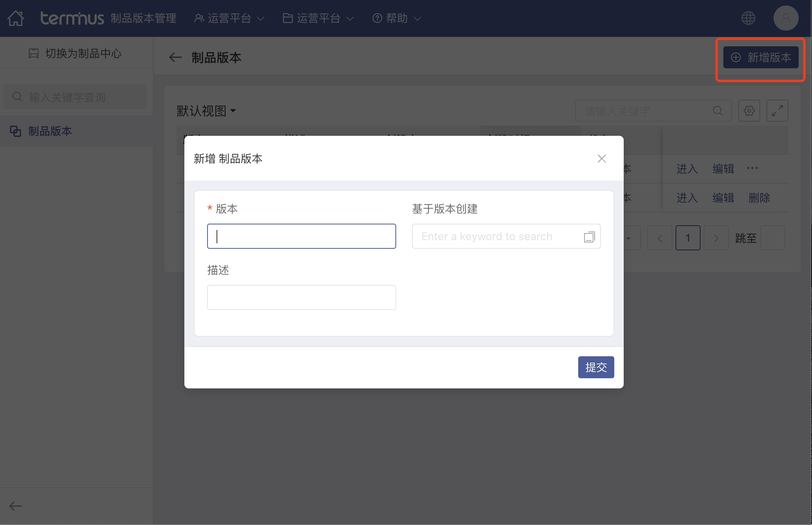Submit the form with 提交
This screenshot has width=812, height=525.
click(x=596, y=367)
